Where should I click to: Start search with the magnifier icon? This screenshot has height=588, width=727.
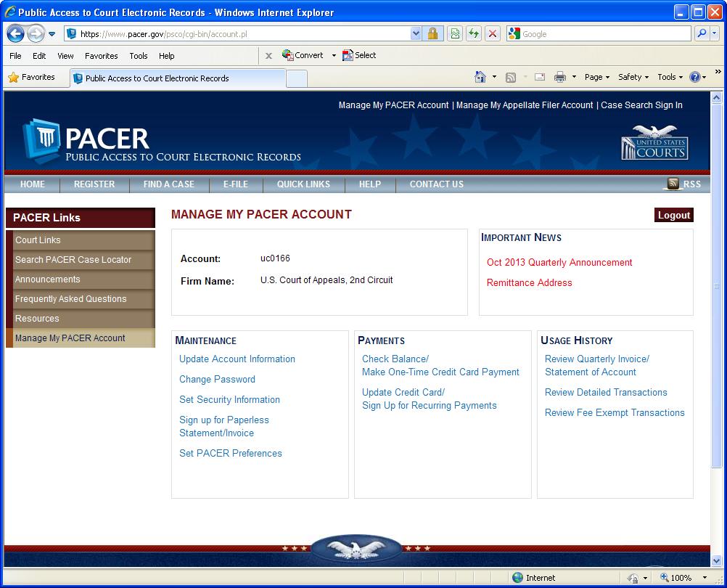[702, 33]
